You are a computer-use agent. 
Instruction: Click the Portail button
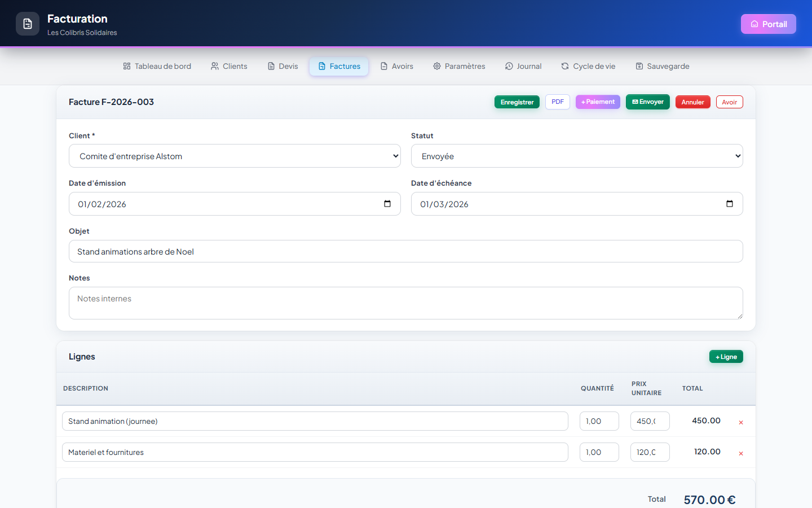[768, 24]
